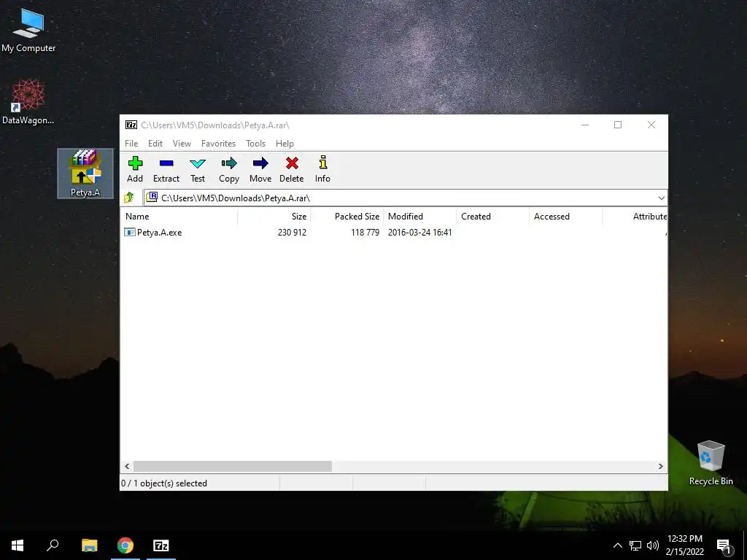The height and width of the screenshot is (560, 747).
Task: Expand the address path dropdown
Action: pyautogui.click(x=661, y=198)
